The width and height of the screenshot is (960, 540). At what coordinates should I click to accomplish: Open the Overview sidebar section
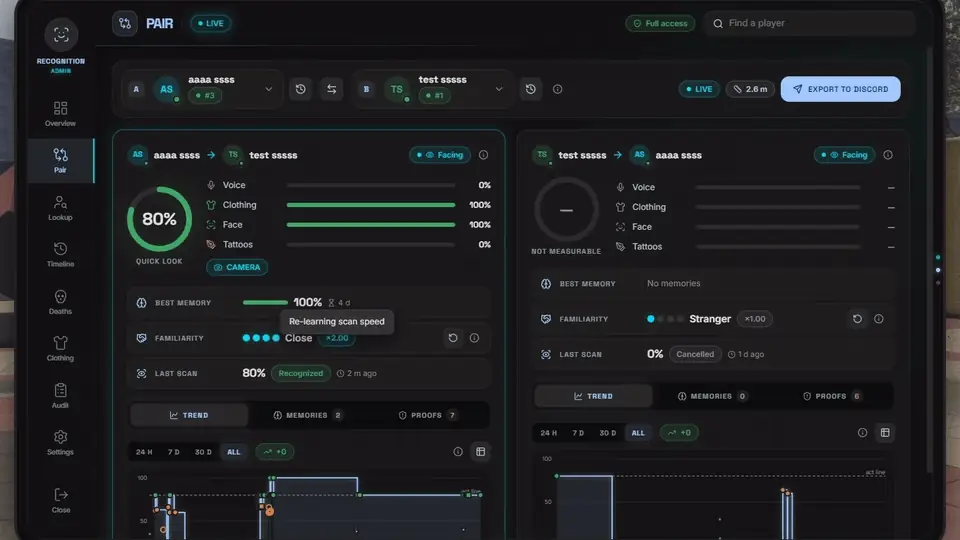(60, 114)
